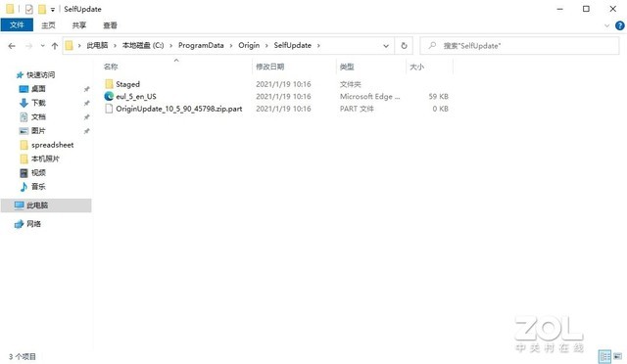The image size is (627, 364).
Task: Expand the address bar history dropdown
Action: point(386,46)
